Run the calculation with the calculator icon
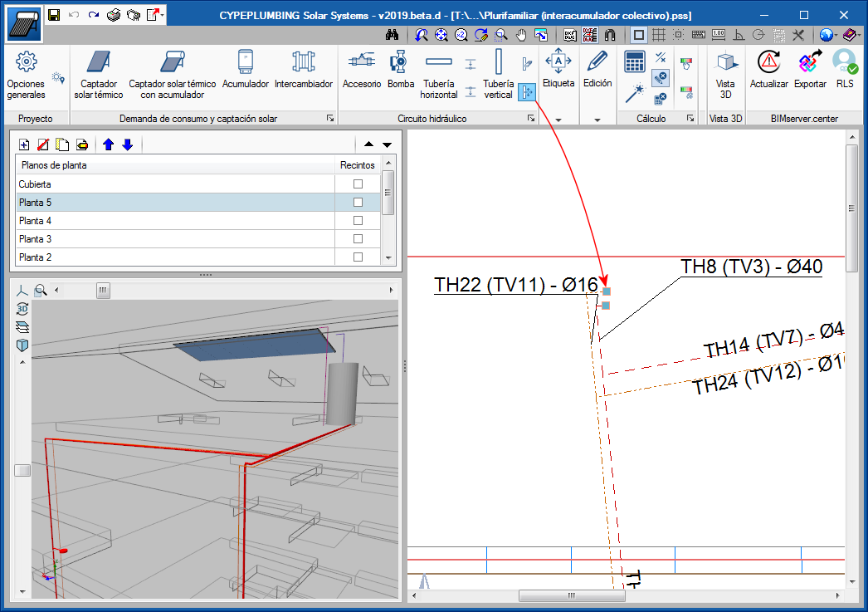 point(634,61)
